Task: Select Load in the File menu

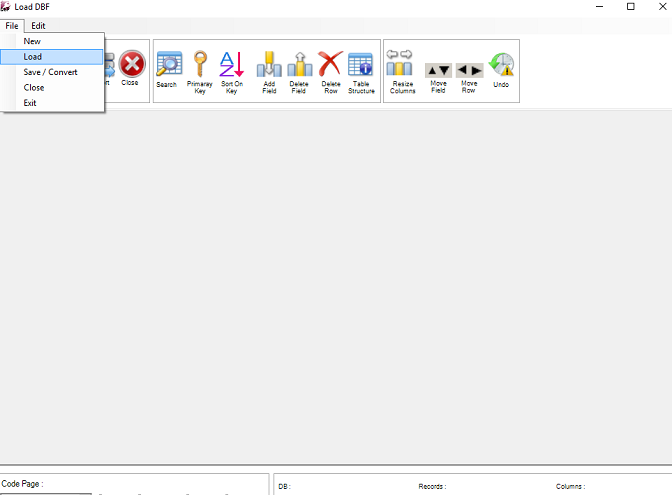Action: pyautogui.click(x=33, y=57)
